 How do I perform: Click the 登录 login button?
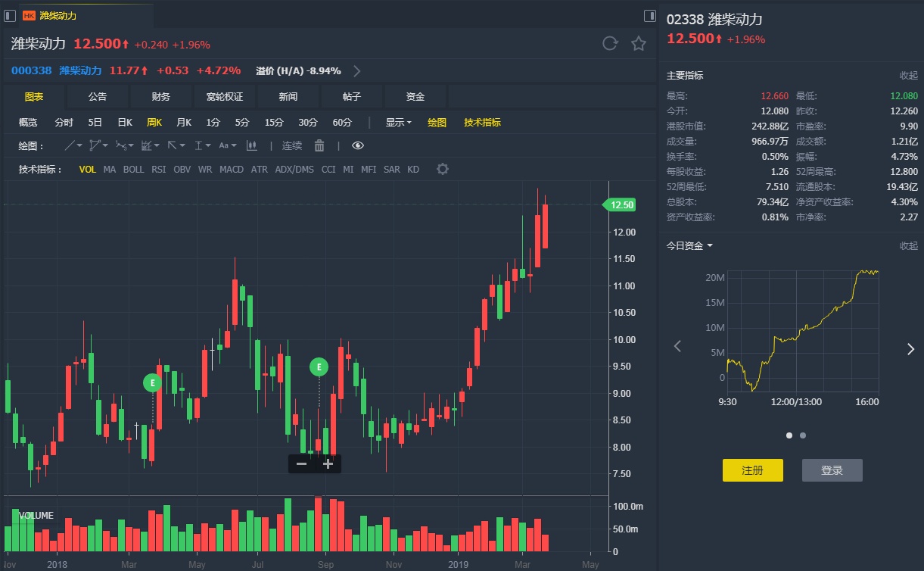(x=832, y=470)
